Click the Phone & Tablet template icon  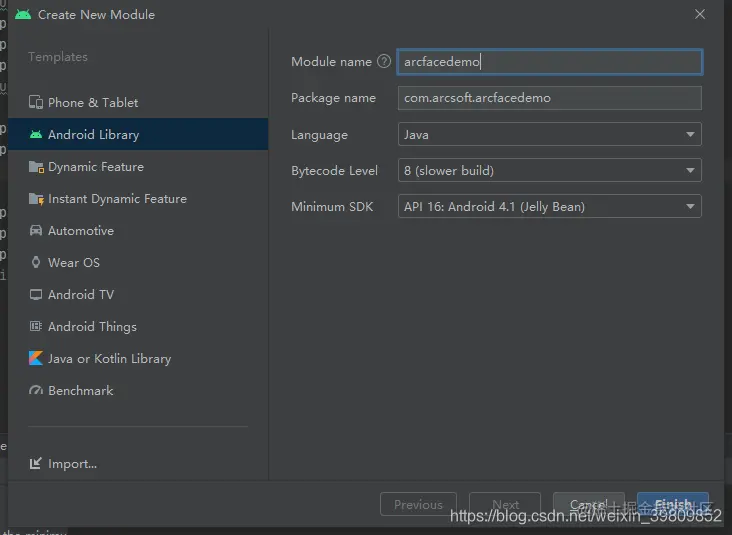tap(36, 102)
